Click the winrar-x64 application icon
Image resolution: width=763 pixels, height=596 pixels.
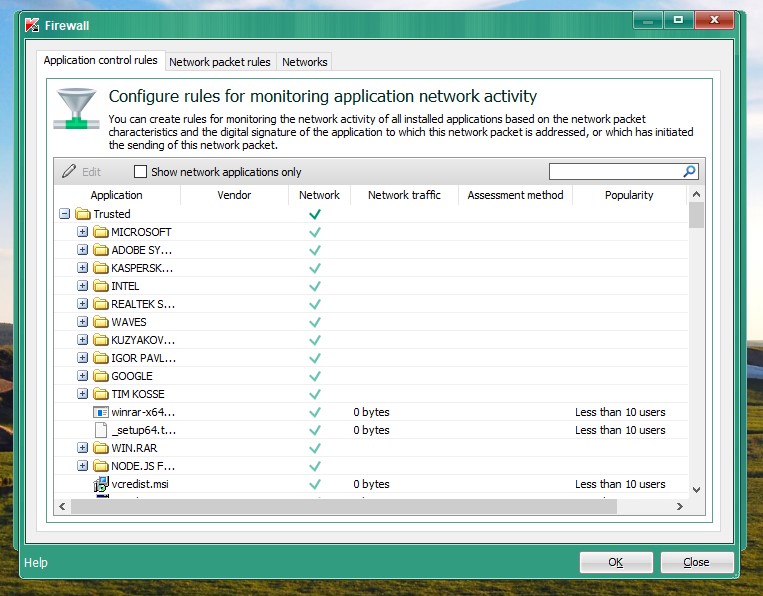click(101, 412)
